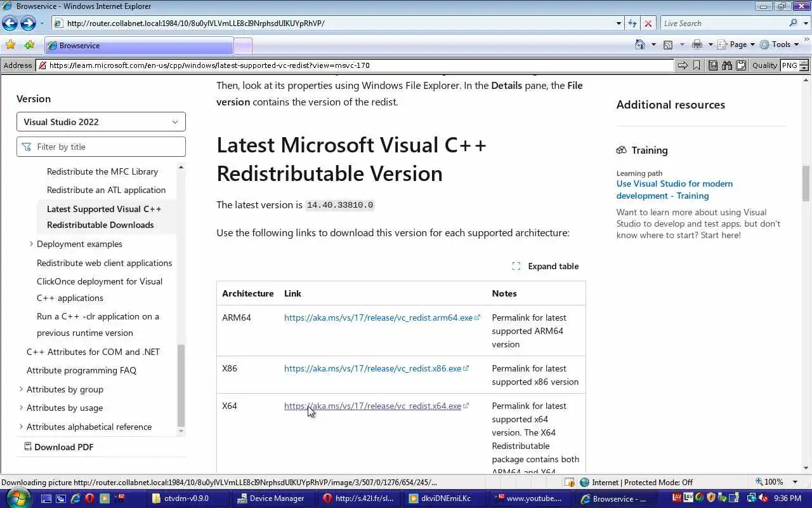Switch to the otvdm-v0.9.0 taskbar window

187,498
